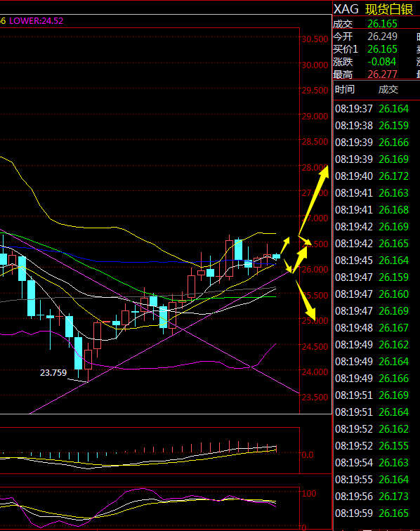
Task: Select tick row 08:19:47 at 26.159
Action: pyautogui.click(x=372, y=277)
